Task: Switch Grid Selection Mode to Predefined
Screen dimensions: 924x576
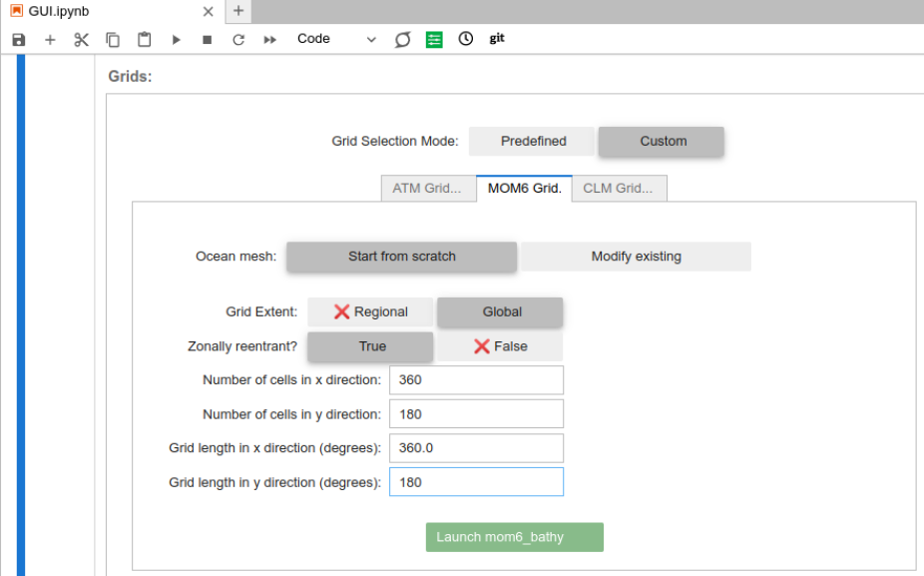Action: [x=533, y=142]
